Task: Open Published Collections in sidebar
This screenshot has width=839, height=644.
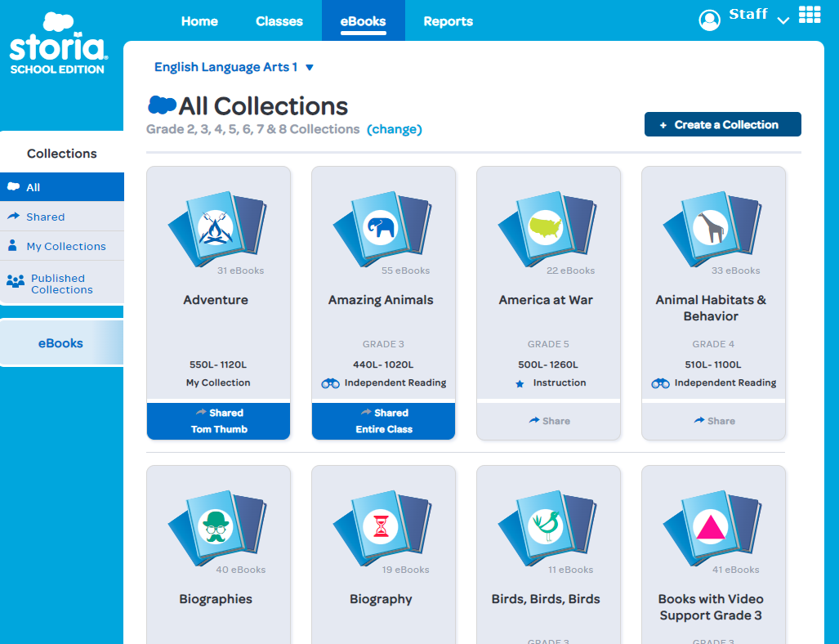Action: (62, 284)
